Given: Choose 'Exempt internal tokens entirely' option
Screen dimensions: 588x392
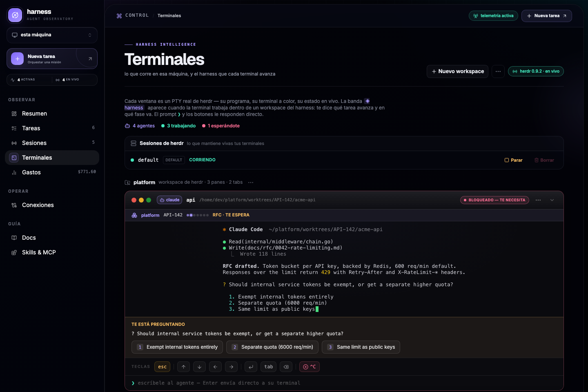Looking at the screenshot, I should tap(177, 347).
